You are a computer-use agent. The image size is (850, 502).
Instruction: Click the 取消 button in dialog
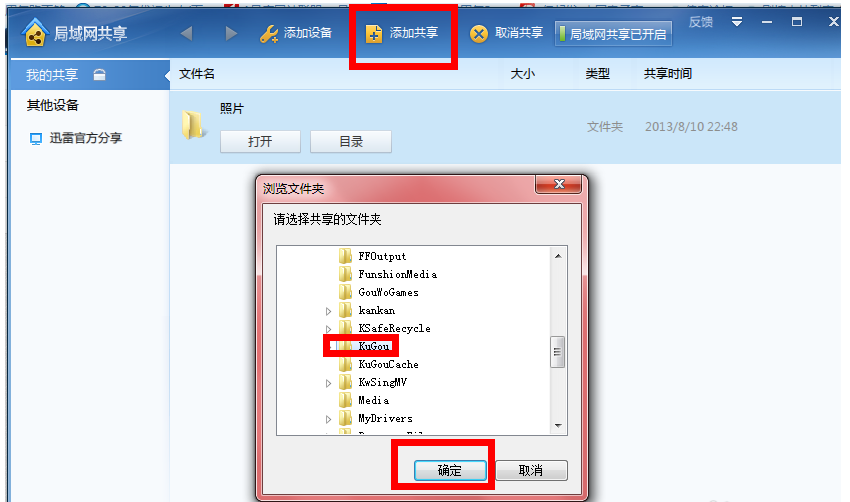tap(531, 471)
